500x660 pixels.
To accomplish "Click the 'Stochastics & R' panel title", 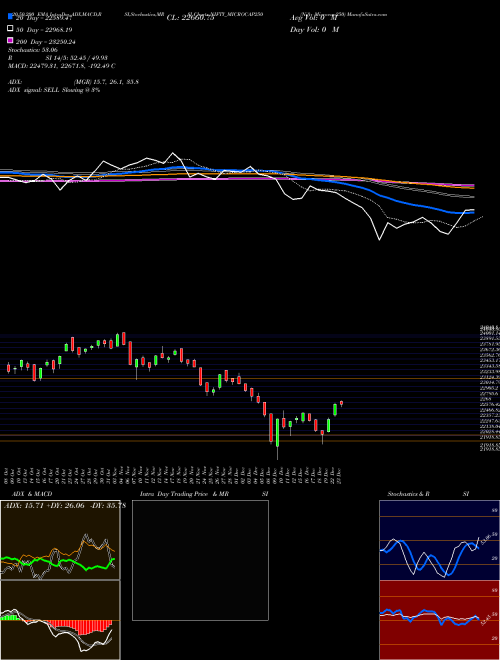I will [x=408, y=494].
